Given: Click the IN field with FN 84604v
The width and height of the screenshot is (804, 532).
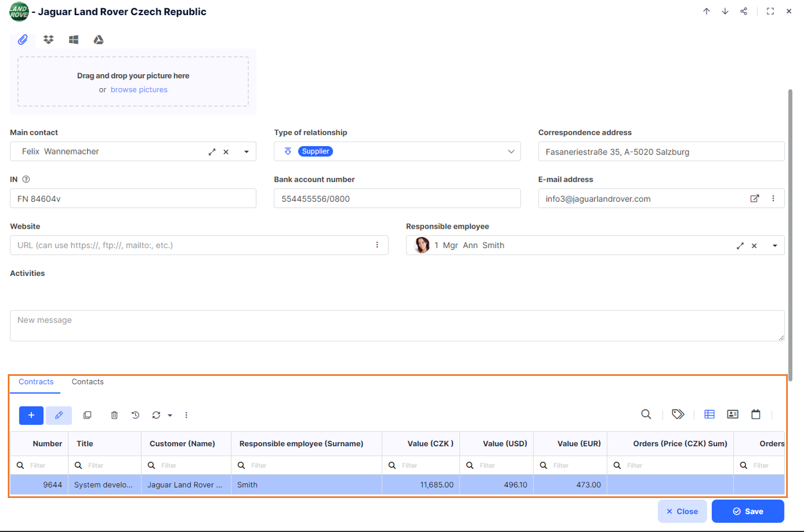Looking at the screenshot, I should pos(133,199).
